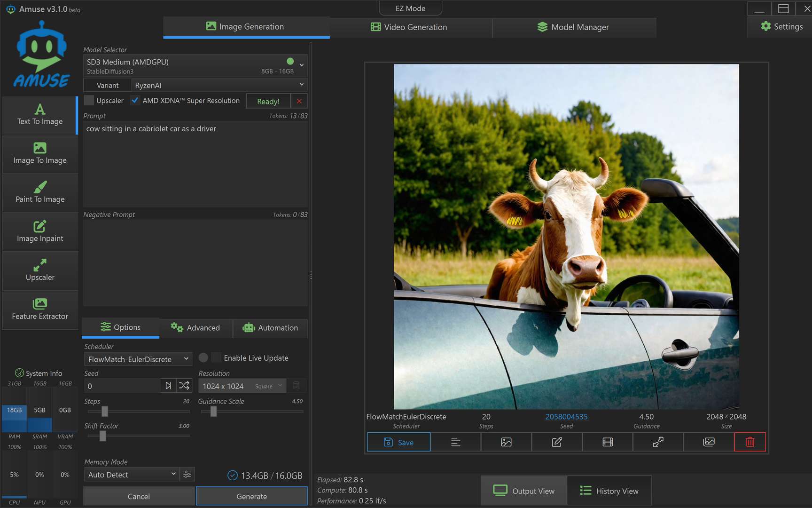Delete the generated image with trash icon
Image resolution: width=812 pixels, height=508 pixels.
coord(750,442)
